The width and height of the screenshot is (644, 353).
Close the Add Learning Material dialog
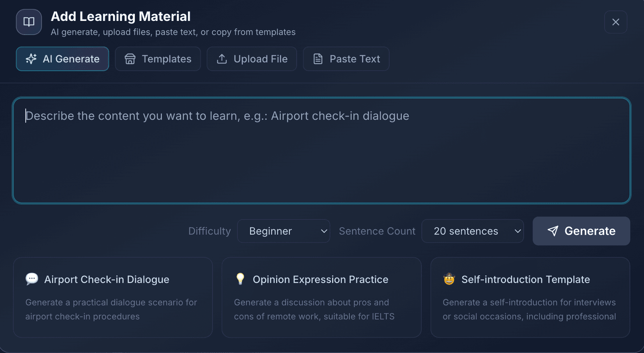pyautogui.click(x=615, y=22)
